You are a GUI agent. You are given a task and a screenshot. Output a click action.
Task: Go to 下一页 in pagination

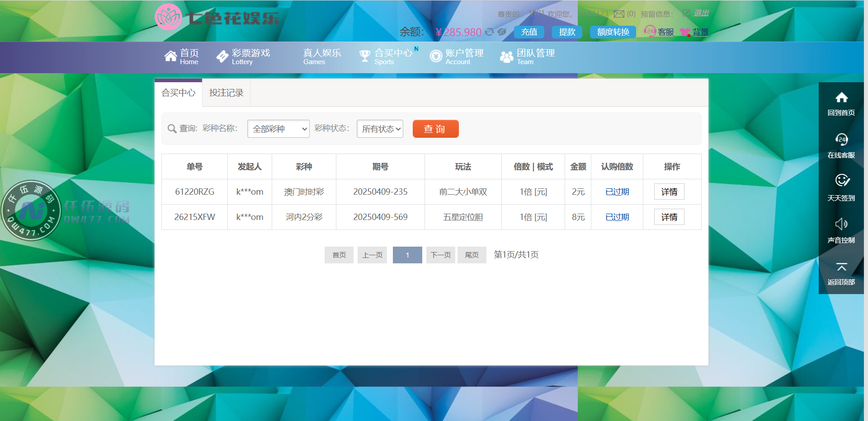pyautogui.click(x=440, y=255)
